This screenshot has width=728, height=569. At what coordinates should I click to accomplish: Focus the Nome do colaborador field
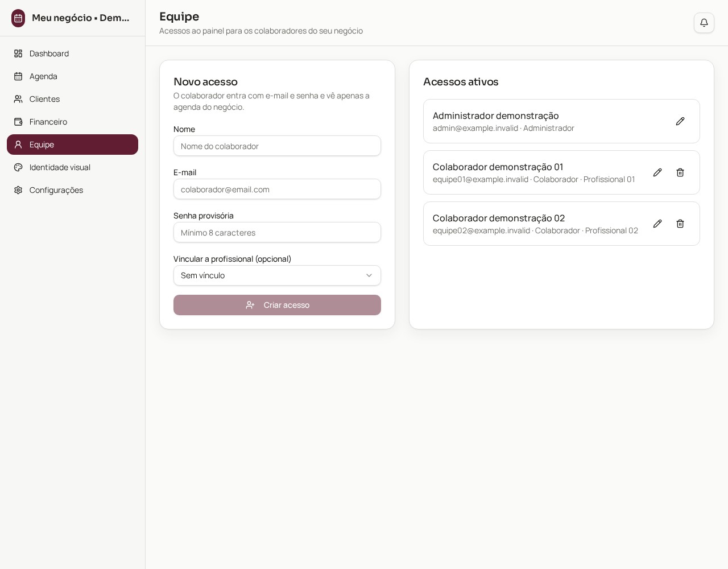coord(277,146)
